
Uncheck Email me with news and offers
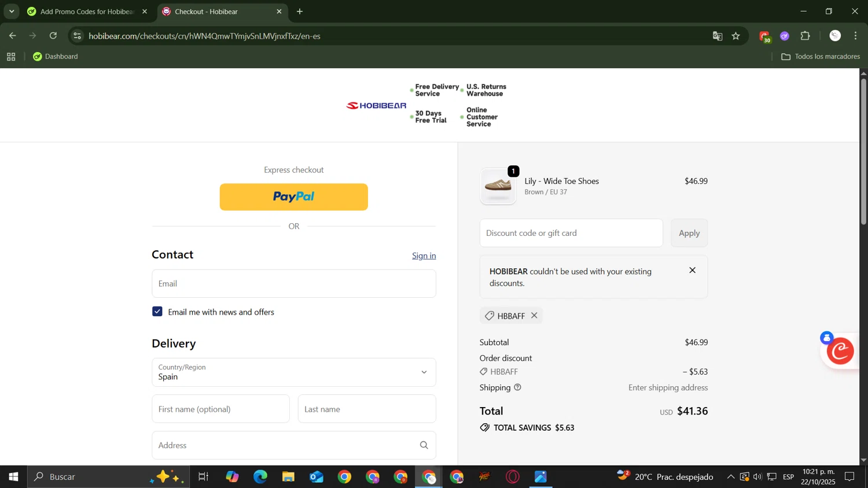click(x=157, y=312)
